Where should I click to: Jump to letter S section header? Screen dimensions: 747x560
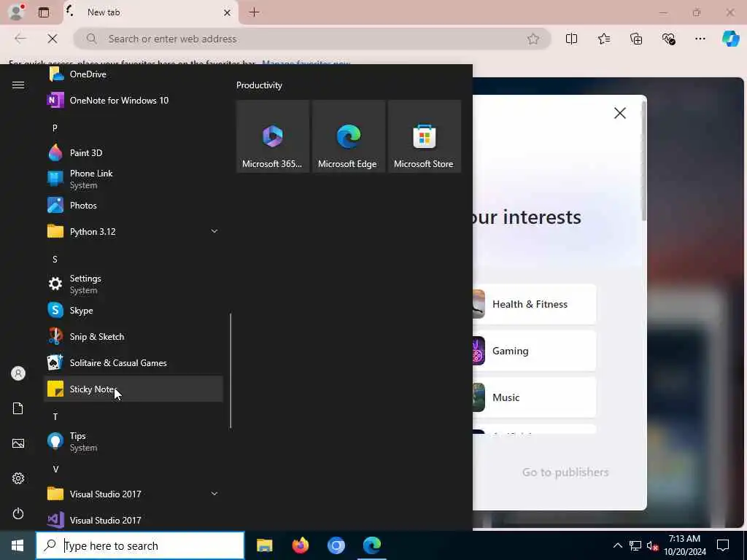click(x=55, y=259)
